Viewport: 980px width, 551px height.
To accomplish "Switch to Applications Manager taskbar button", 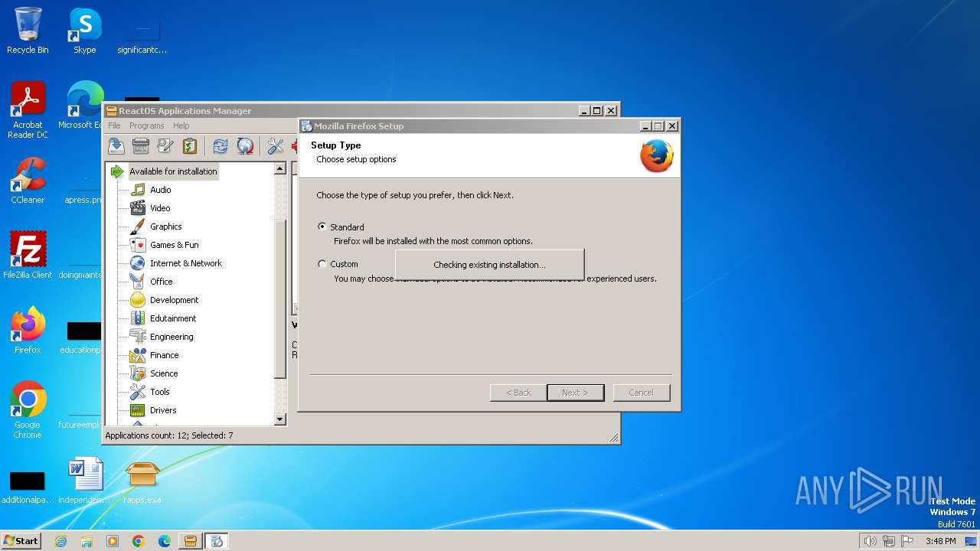I will tap(191, 541).
